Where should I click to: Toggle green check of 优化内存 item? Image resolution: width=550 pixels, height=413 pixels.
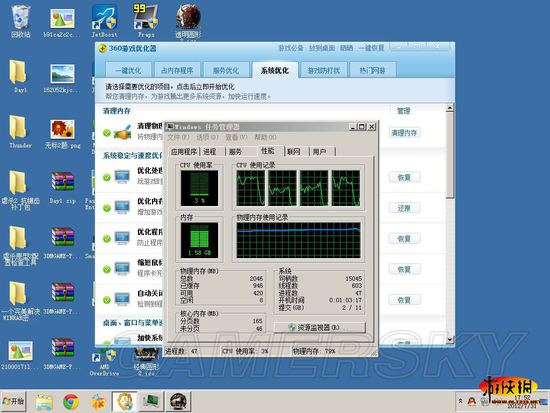coord(107,208)
